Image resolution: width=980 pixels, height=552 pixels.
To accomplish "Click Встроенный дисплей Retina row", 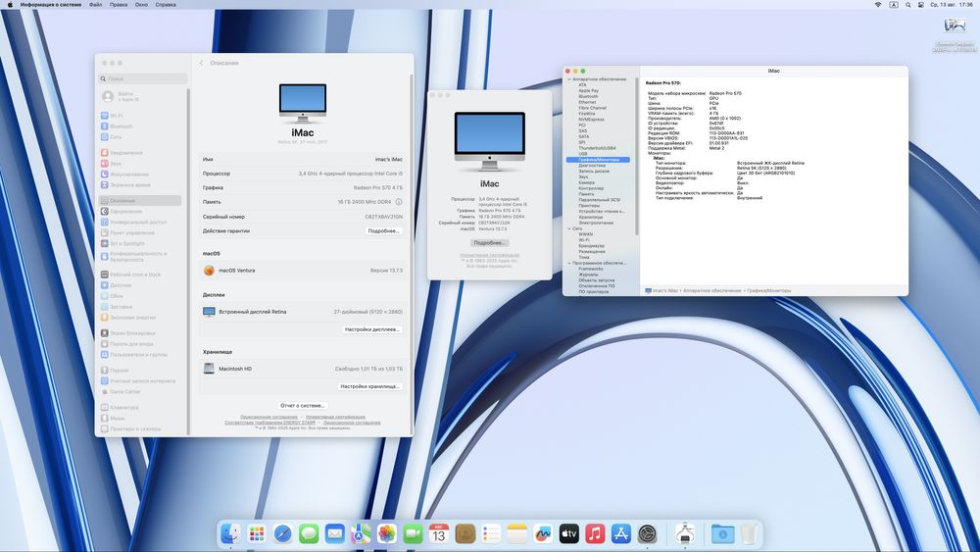I will click(303, 312).
